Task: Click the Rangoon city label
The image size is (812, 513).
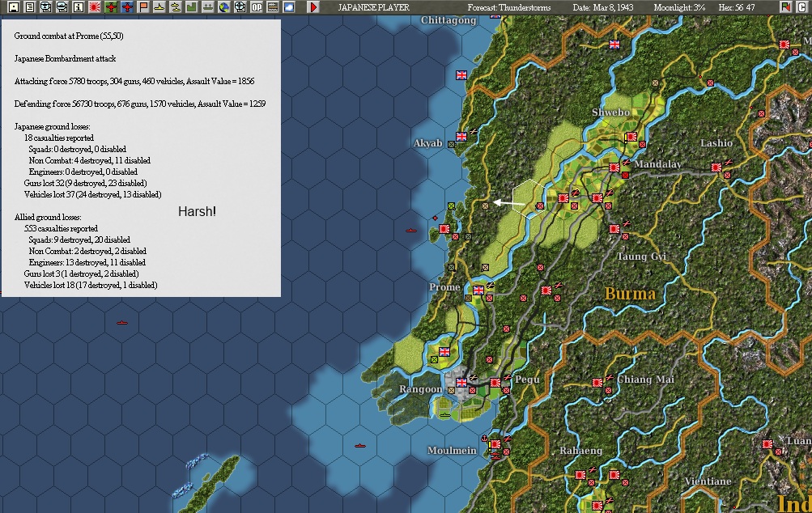Action: point(420,389)
